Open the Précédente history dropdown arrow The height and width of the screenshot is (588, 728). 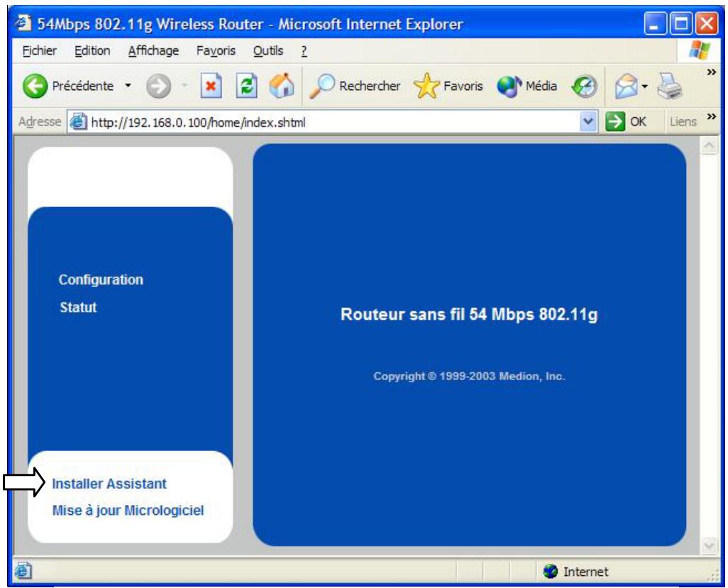[x=128, y=86]
